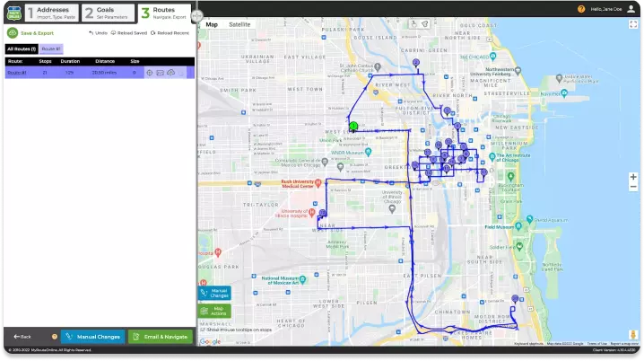Switch the map to Satellite view
Viewport: 644px width, 361px height.
tap(239, 24)
